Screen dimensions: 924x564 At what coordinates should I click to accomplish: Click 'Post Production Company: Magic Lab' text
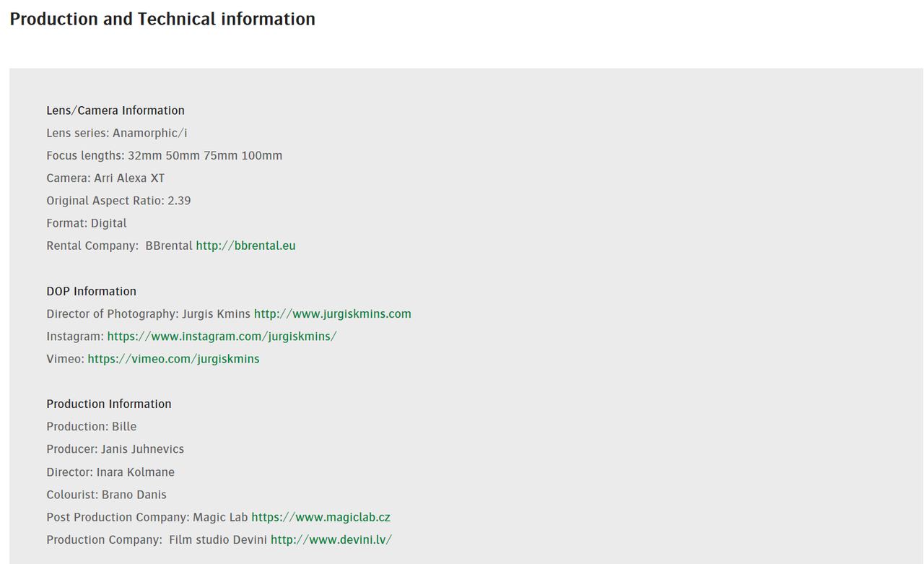click(x=147, y=517)
